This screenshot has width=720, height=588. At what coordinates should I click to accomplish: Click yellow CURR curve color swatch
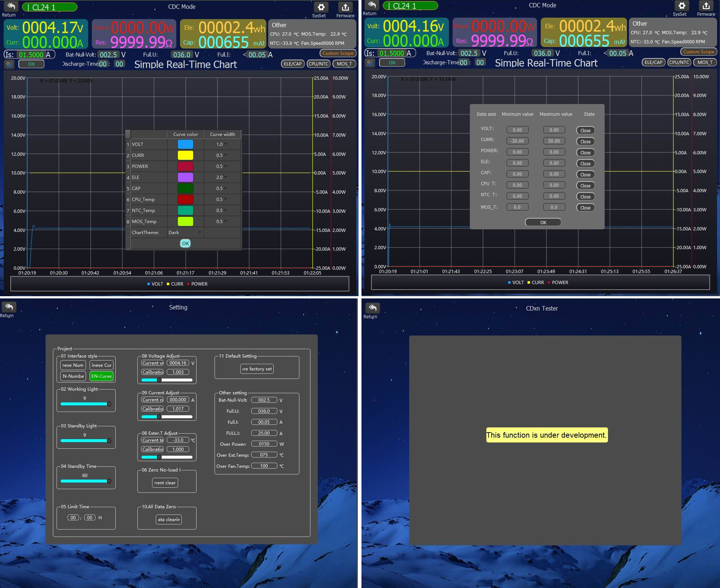coord(185,155)
